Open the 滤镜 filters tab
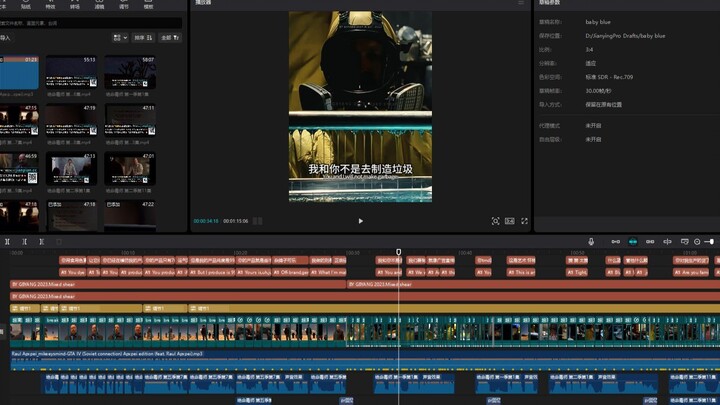 click(99, 5)
